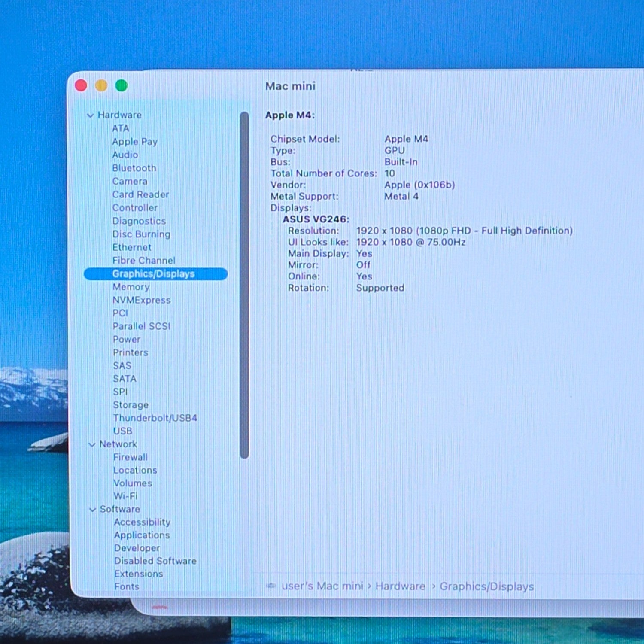This screenshot has height=644, width=644.
Task: Open Disabled Software entry
Action: tap(155, 561)
